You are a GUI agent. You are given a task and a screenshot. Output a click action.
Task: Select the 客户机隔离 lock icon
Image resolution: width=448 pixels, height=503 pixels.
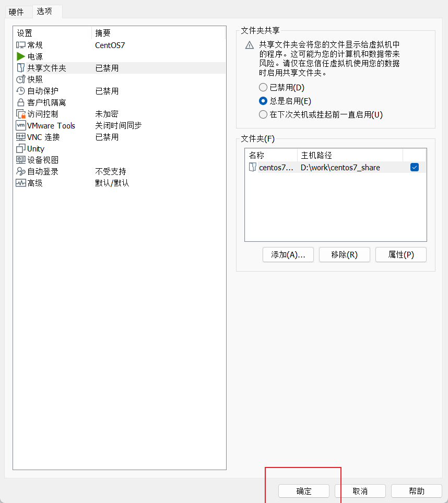pos(21,102)
